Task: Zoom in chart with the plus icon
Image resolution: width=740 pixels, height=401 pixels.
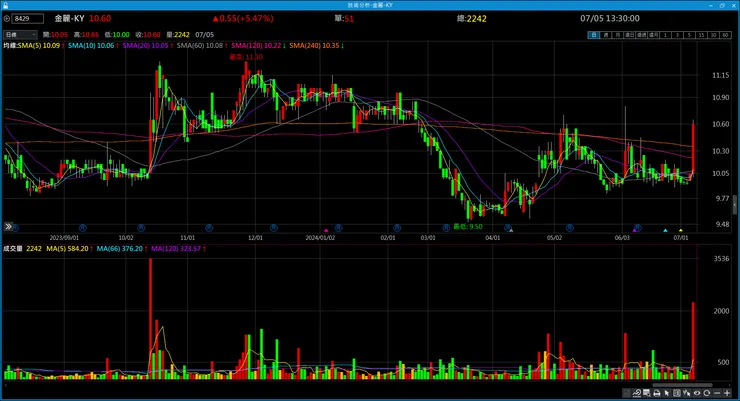Action: [x=727, y=393]
